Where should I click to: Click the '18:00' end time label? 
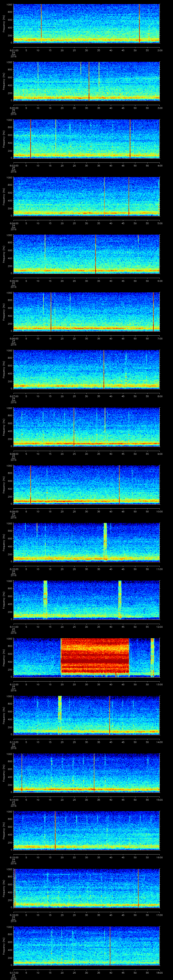(x=160, y=973)
